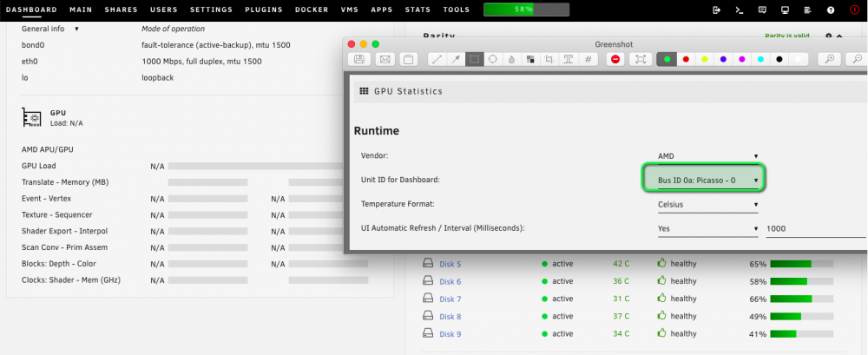Open the Disk 6 link
This screenshot has height=355, width=868.
point(450,281)
